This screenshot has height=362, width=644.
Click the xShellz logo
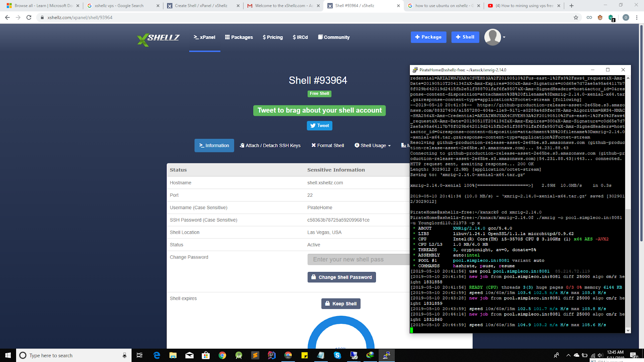coord(158,39)
